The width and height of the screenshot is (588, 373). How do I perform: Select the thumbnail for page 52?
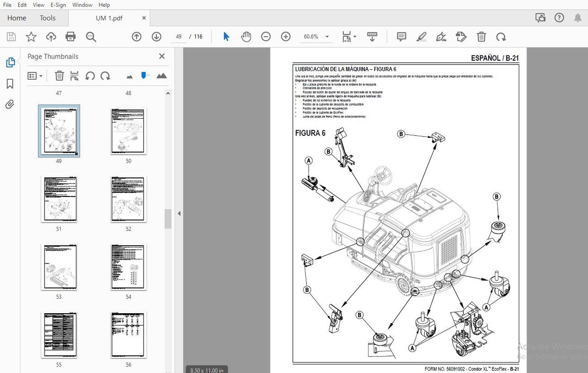128,199
